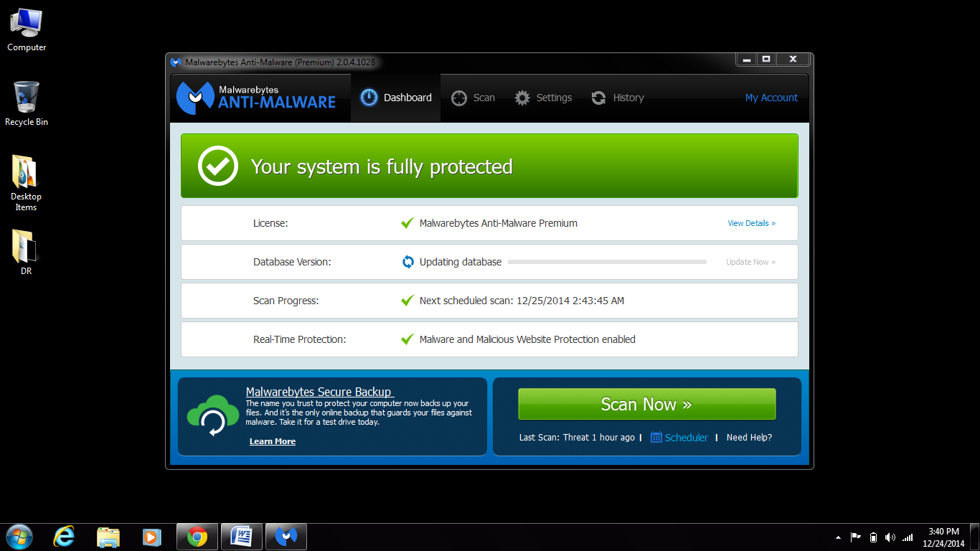Image resolution: width=980 pixels, height=551 pixels.
Task: Open the Dashboard tab
Action: coord(395,98)
